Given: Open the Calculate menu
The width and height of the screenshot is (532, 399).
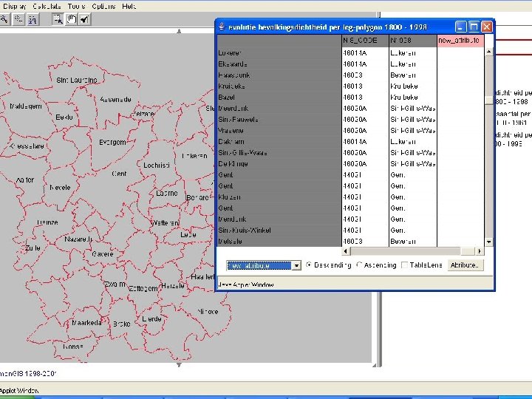Looking at the screenshot, I should [47, 6].
